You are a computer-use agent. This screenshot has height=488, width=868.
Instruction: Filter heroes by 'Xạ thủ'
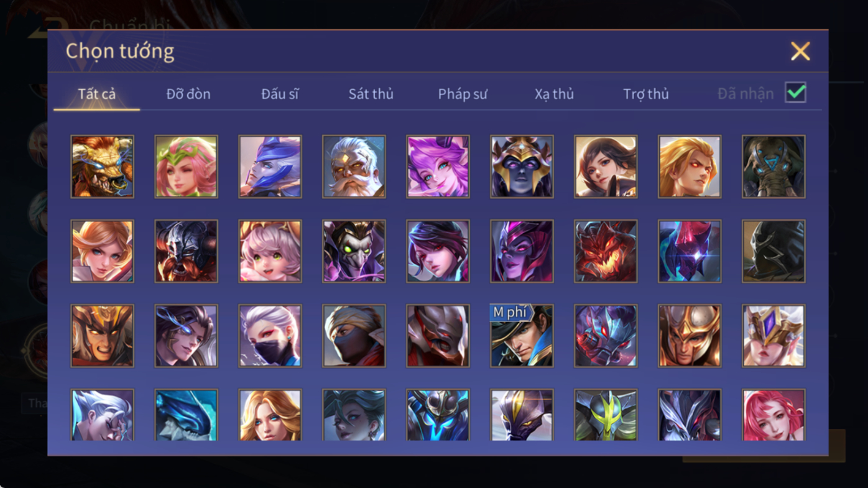554,94
